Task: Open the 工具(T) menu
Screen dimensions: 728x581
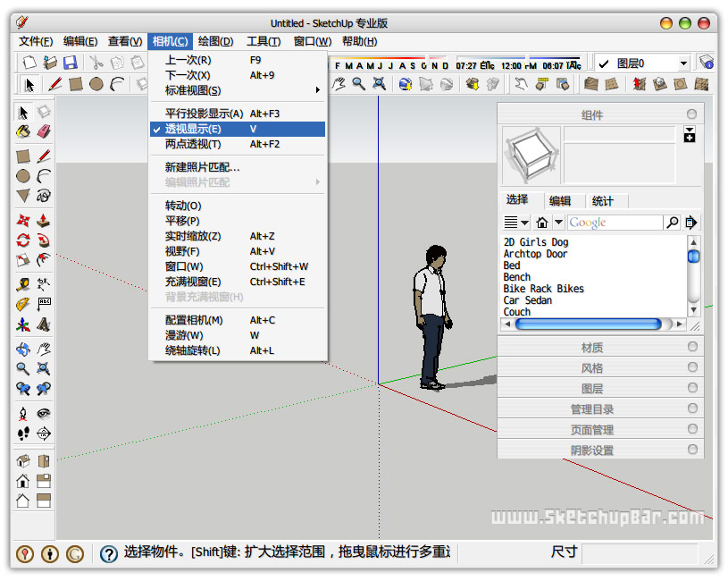Action: [264, 41]
